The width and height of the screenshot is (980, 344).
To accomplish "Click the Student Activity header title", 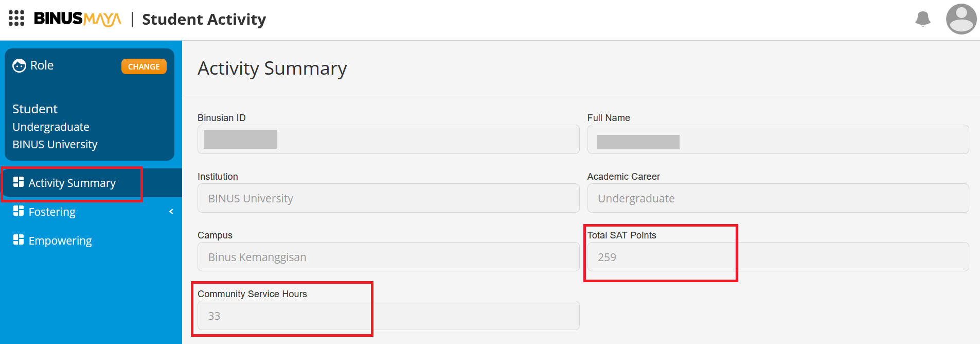I will 204,19.
